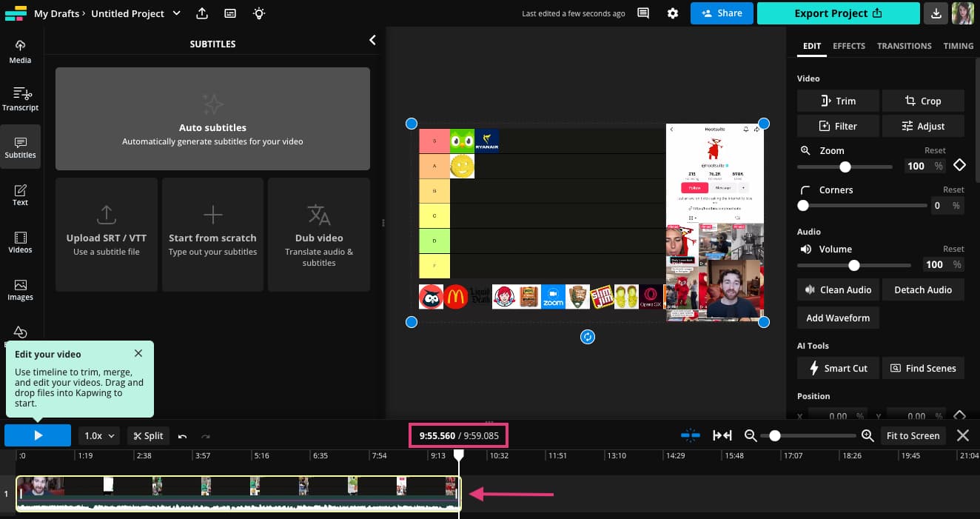This screenshot has height=519, width=980.
Task: Zoom out the timeline
Action: coord(750,435)
